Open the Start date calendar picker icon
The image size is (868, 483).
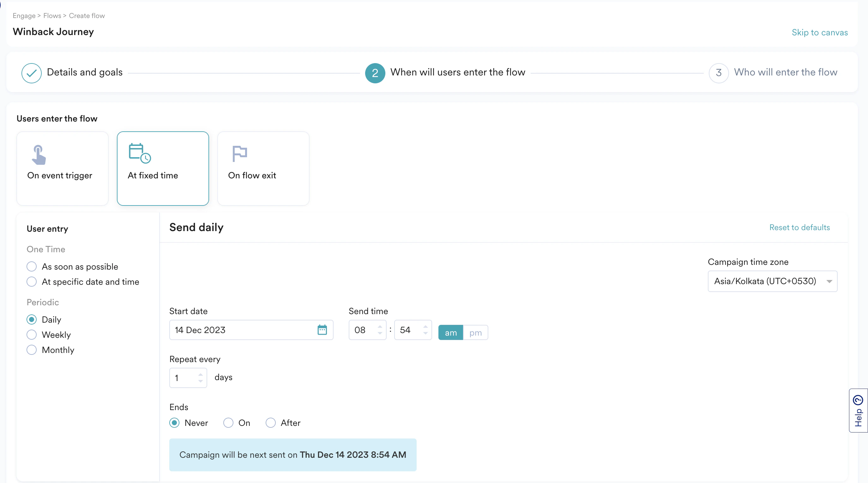click(322, 330)
